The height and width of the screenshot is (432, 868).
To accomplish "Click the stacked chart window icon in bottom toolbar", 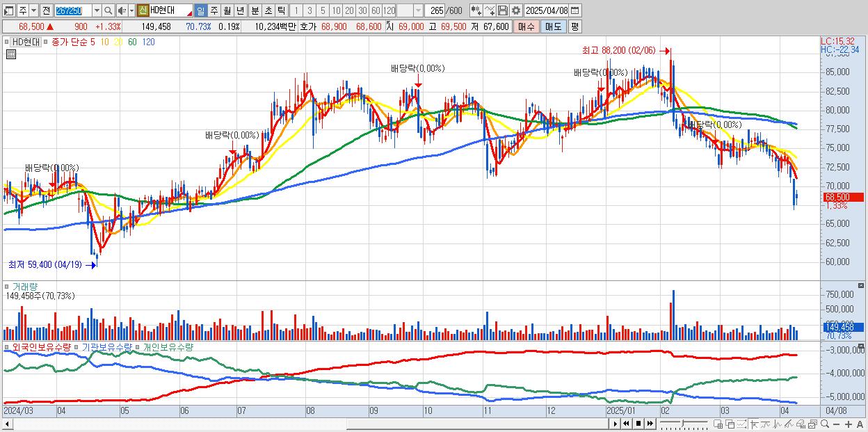I will pyautogui.click(x=812, y=424).
